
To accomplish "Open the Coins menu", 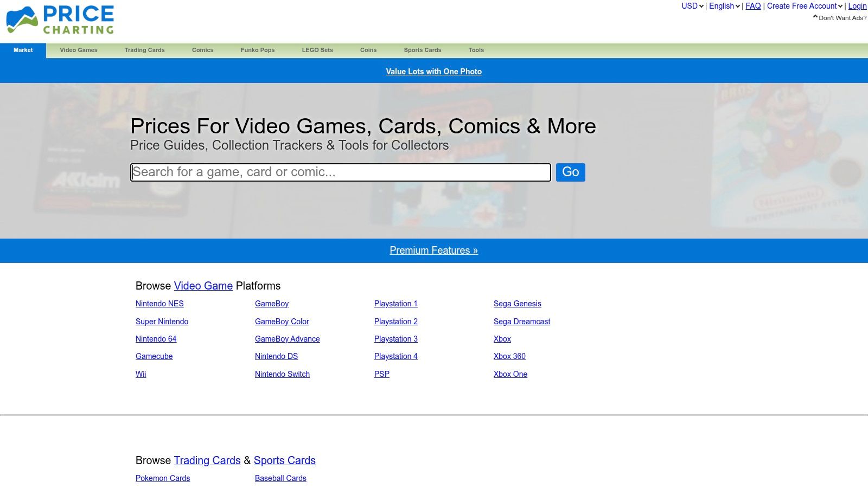I will 368,50.
